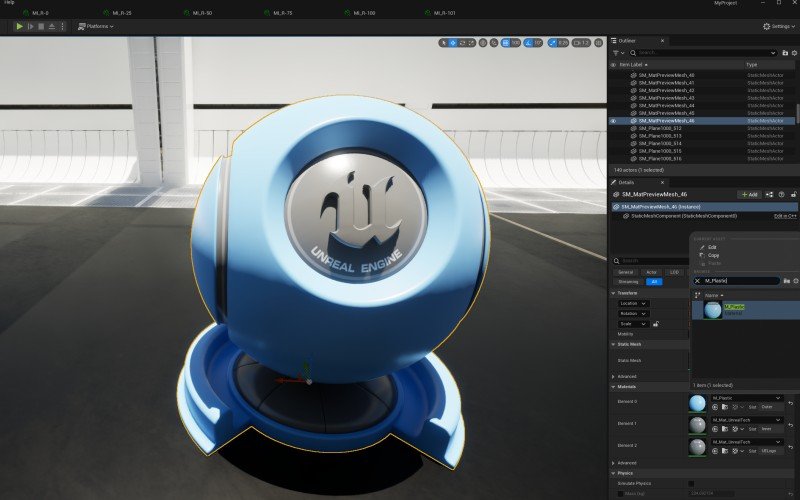Clear the M_Plastic asset search text

pos(697,281)
